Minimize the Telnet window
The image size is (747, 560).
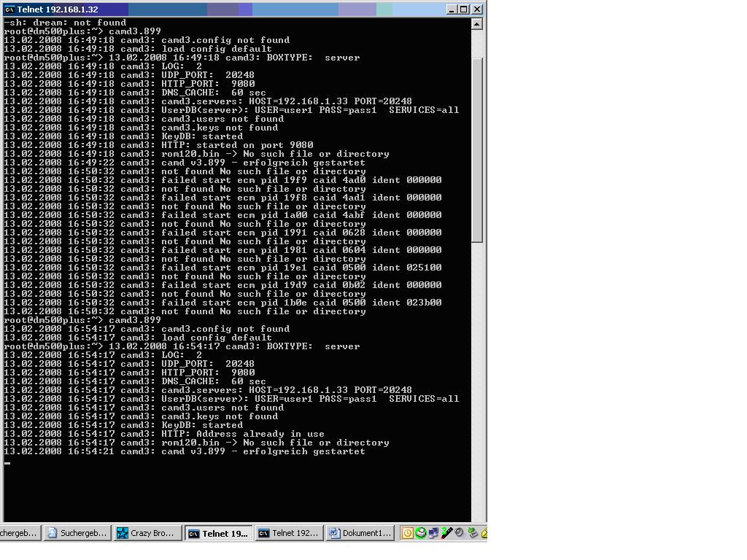[x=452, y=9]
